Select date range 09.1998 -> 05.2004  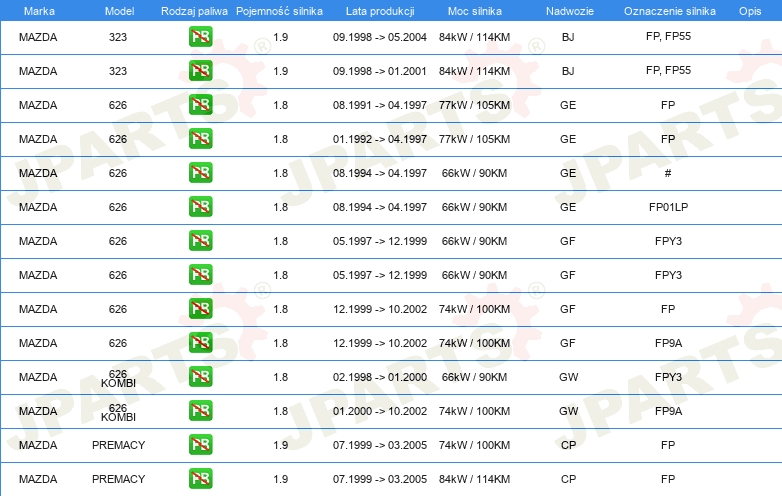coord(380,37)
